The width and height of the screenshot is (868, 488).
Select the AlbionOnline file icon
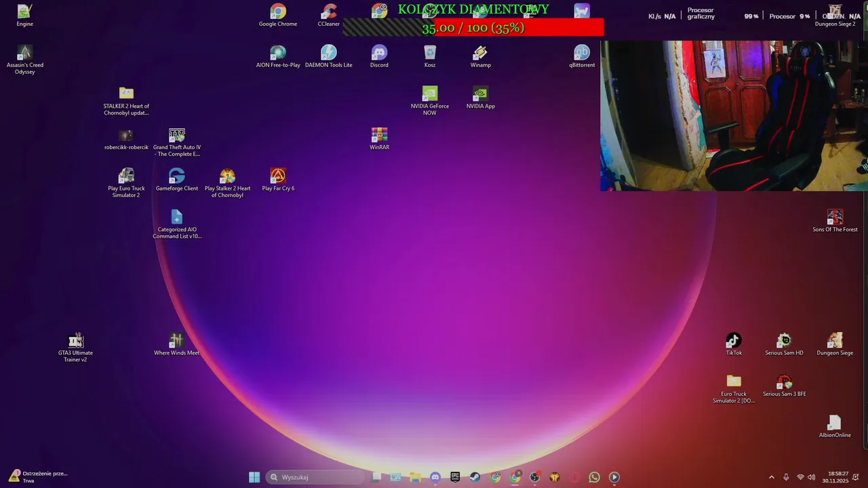tap(835, 427)
